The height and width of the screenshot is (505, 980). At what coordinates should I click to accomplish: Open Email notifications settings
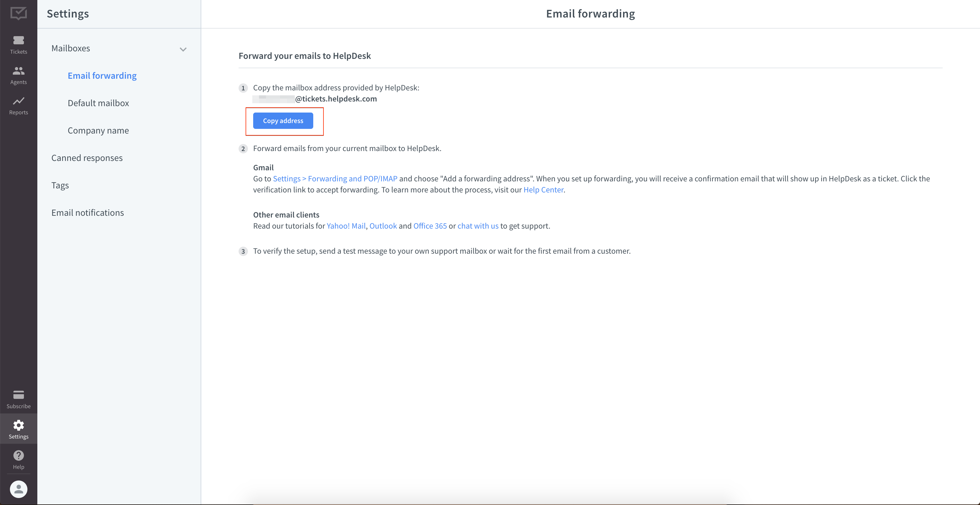(x=87, y=213)
